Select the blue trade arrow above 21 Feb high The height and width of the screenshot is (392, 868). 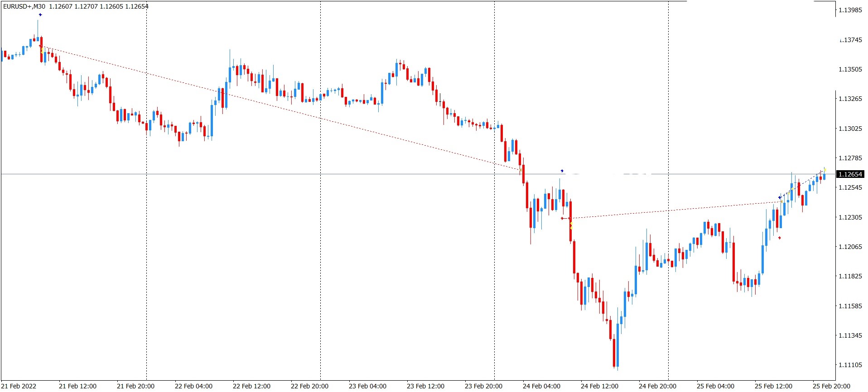(x=40, y=15)
